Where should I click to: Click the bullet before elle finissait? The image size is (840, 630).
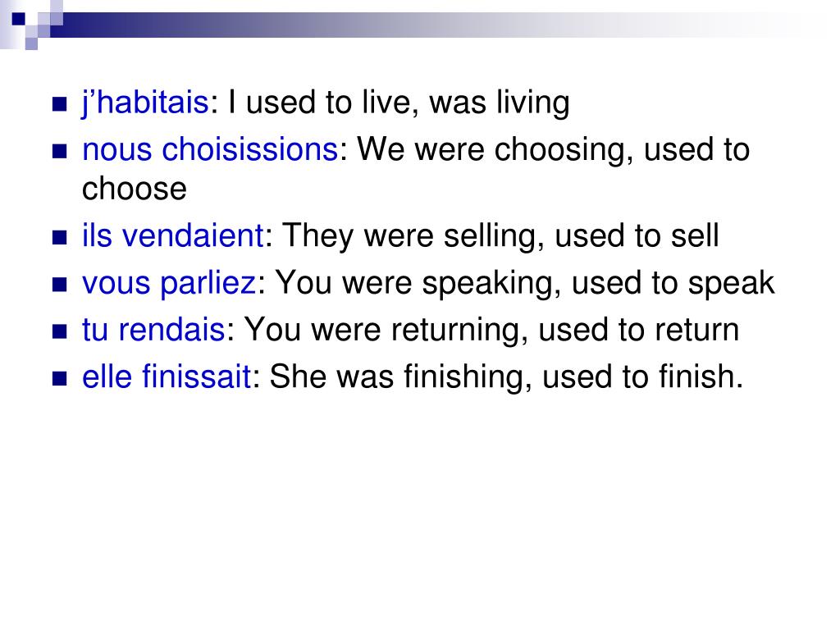tap(59, 378)
